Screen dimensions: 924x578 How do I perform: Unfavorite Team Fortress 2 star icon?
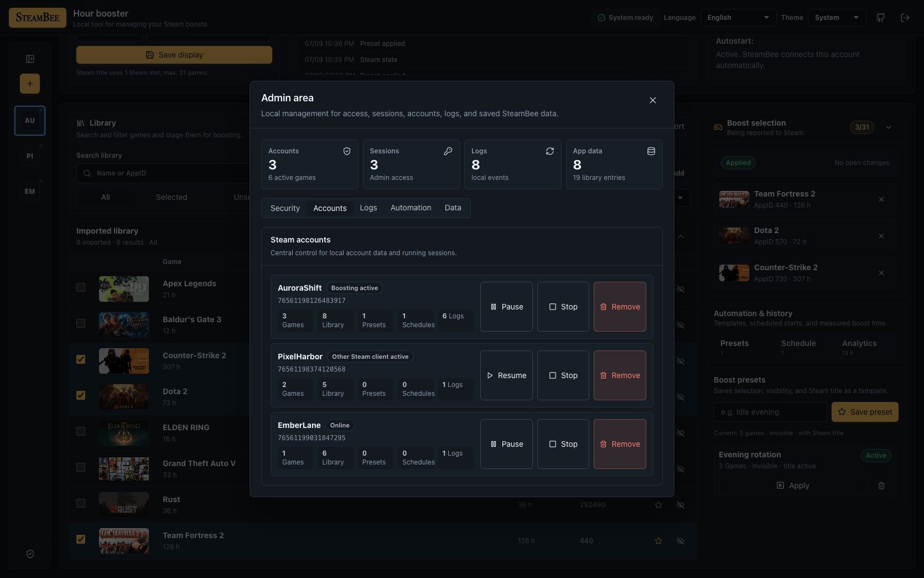point(658,541)
